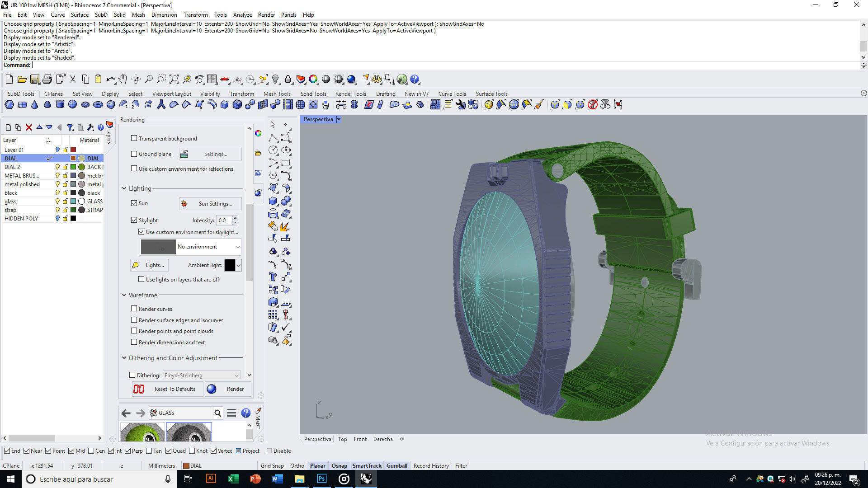Click the Options gear icon in toolbar
868x488 pixels.
377,80
